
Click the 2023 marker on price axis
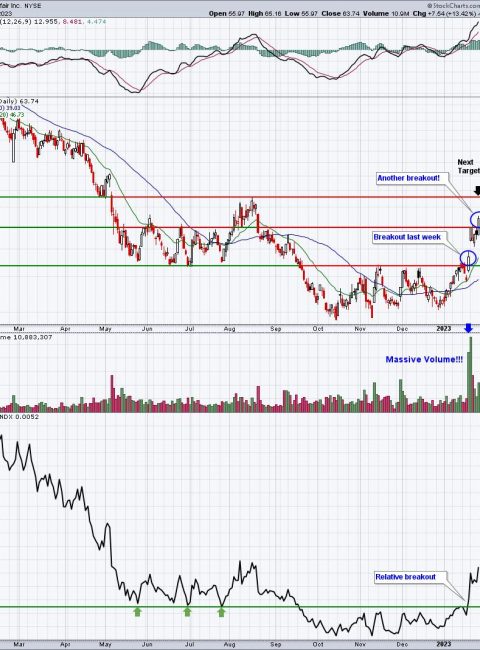click(x=444, y=329)
